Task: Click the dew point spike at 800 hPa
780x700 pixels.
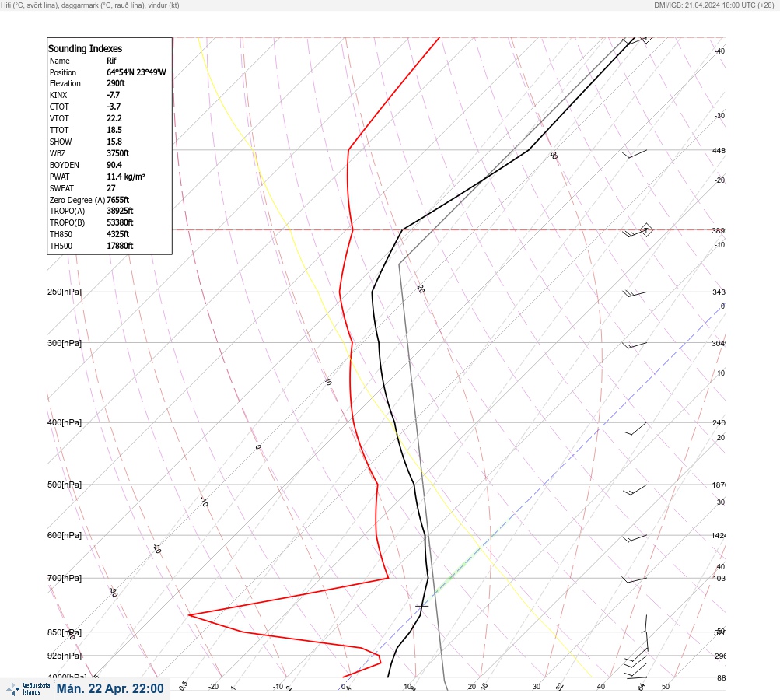Action: tap(190, 615)
